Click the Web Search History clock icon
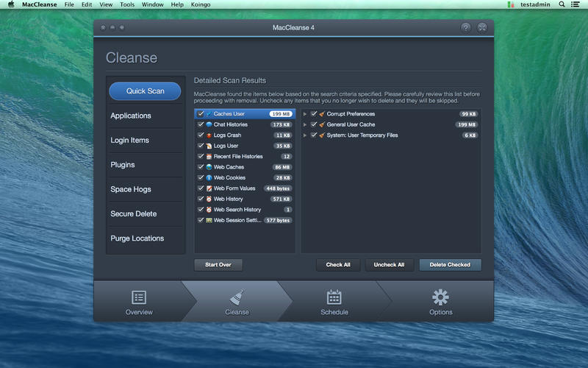 click(209, 210)
